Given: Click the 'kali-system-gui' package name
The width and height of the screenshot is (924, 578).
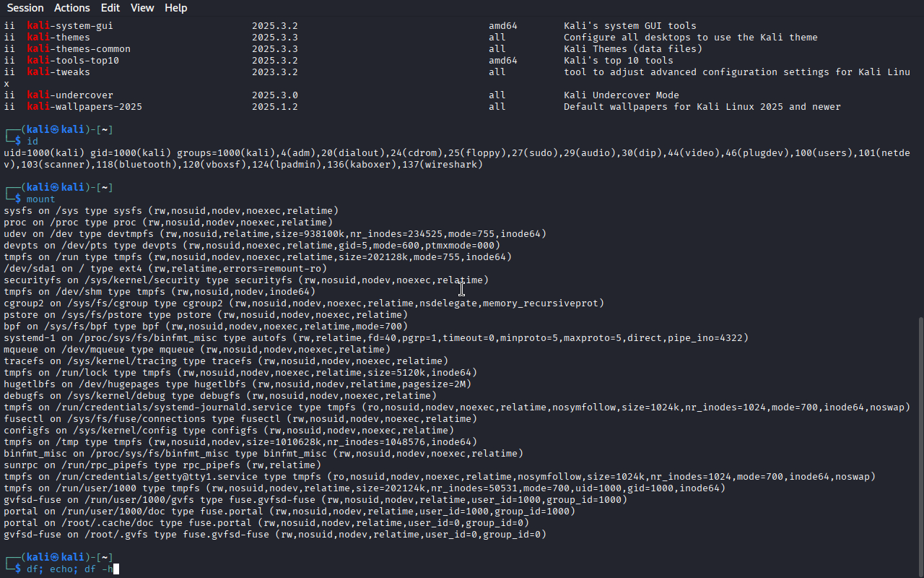Looking at the screenshot, I should click(x=70, y=26).
